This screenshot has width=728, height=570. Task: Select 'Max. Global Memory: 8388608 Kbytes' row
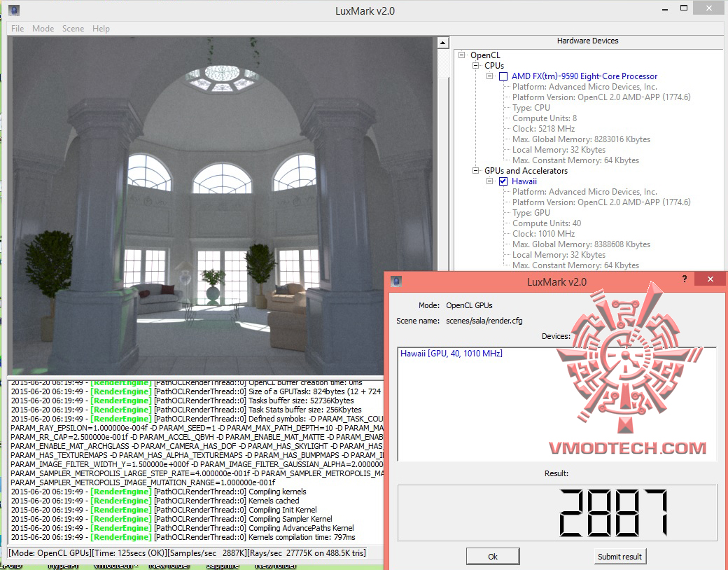(x=581, y=244)
